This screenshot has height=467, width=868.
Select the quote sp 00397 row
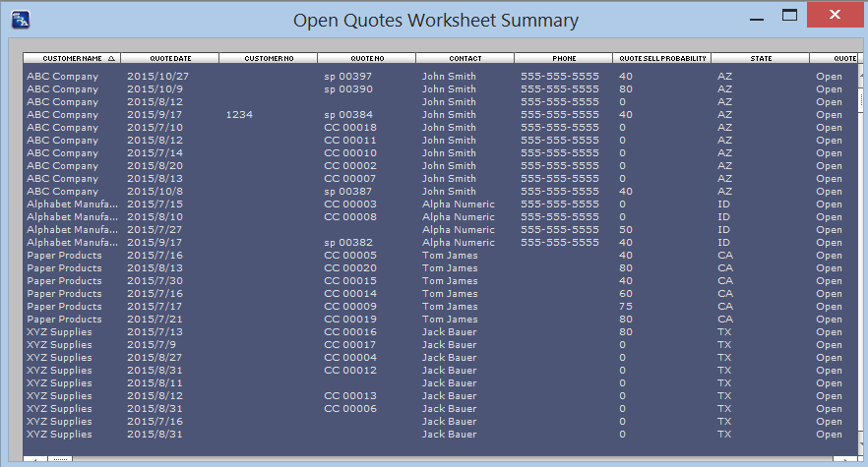click(347, 77)
